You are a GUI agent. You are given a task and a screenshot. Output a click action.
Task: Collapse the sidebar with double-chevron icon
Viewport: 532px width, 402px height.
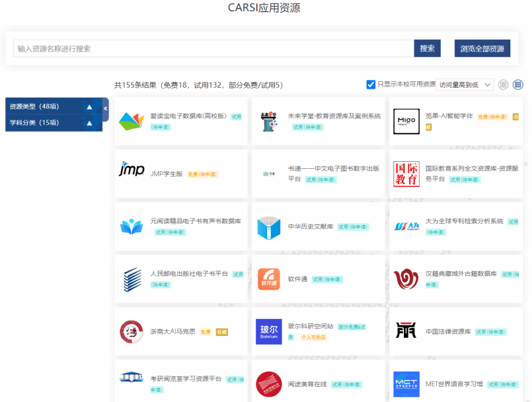(x=106, y=109)
